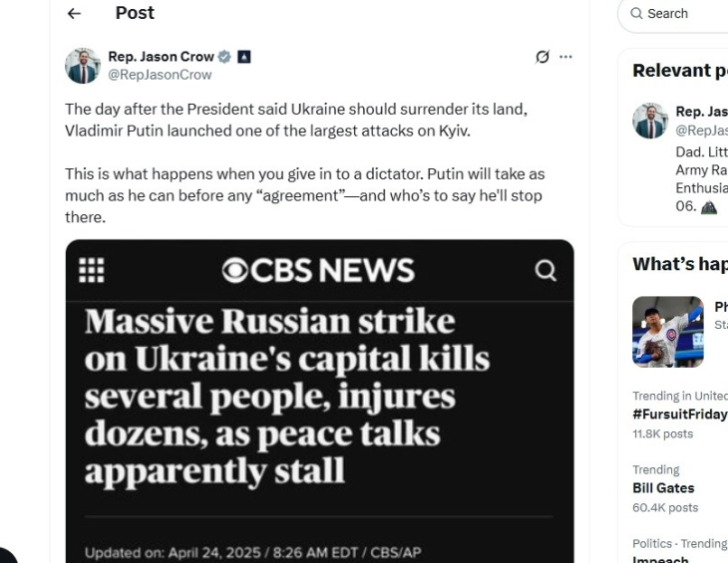Open the profile name under Relevant people
The height and width of the screenshot is (563, 728).
(701, 112)
